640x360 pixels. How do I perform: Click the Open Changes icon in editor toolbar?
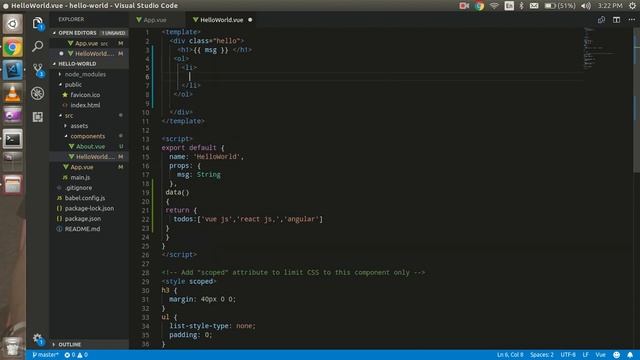(x=601, y=20)
